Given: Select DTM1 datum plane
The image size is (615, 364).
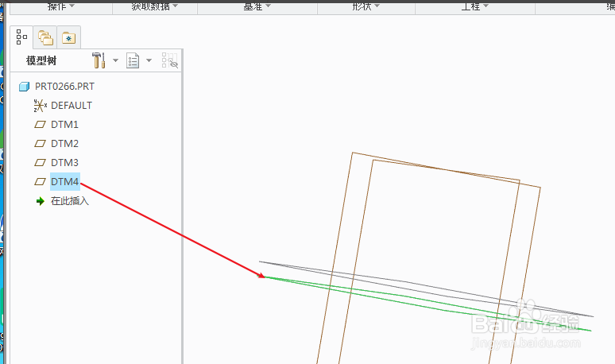Looking at the screenshot, I should (x=64, y=124).
